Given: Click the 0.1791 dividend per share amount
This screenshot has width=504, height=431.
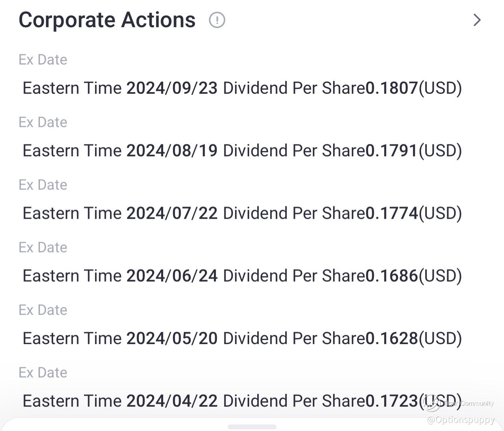Looking at the screenshot, I should click(x=392, y=151).
